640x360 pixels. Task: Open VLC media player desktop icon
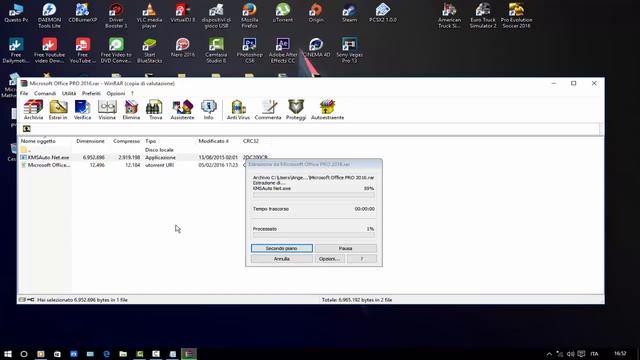149,15
